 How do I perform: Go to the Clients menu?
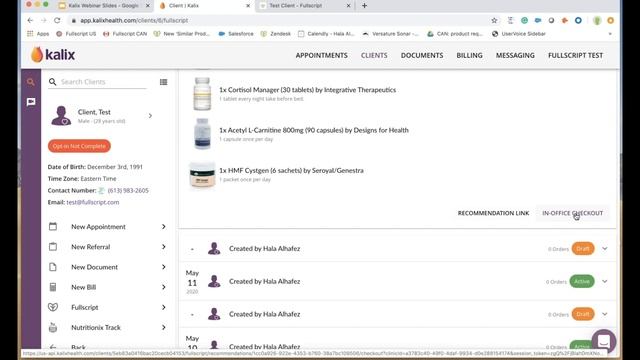click(374, 55)
